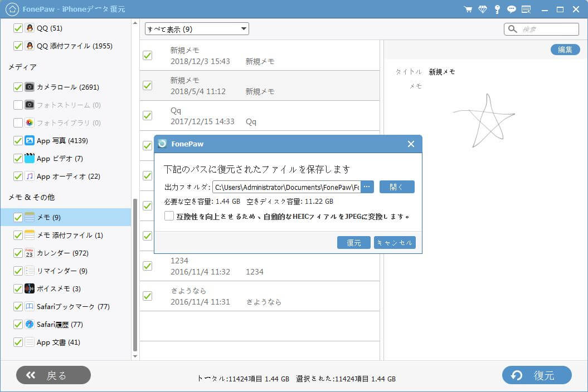Toggle the Safari履歴 (77) checkbox
The height and width of the screenshot is (392, 588).
(18, 324)
